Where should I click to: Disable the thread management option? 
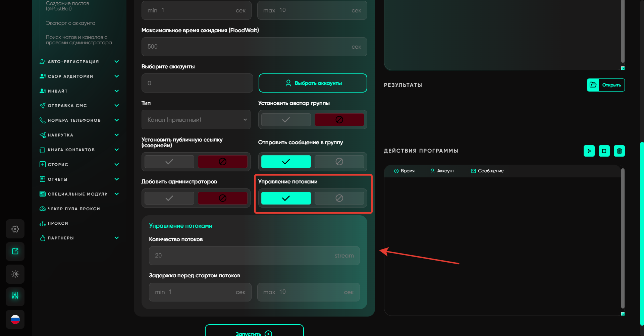point(339,198)
